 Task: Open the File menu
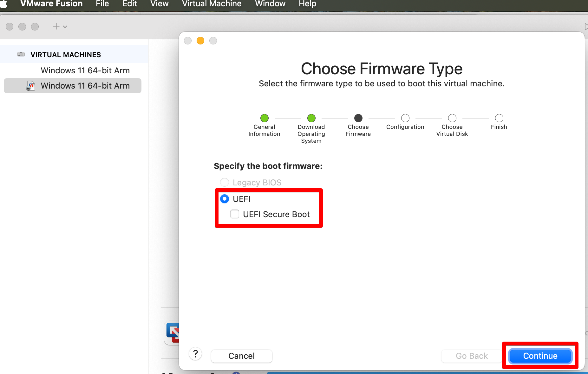102,4
